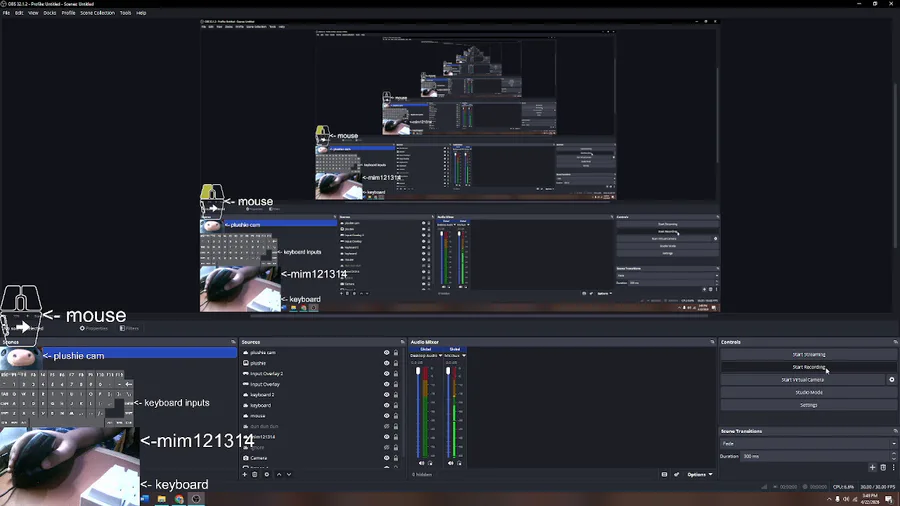
Task: Mute the Desktop Audio speaker icon
Action: point(421,463)
